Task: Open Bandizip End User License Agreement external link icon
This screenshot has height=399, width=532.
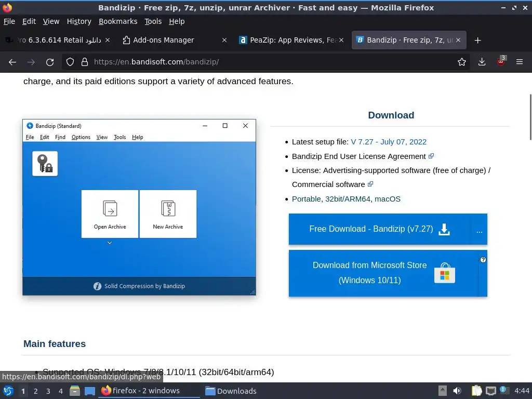Action: (431, 156)
